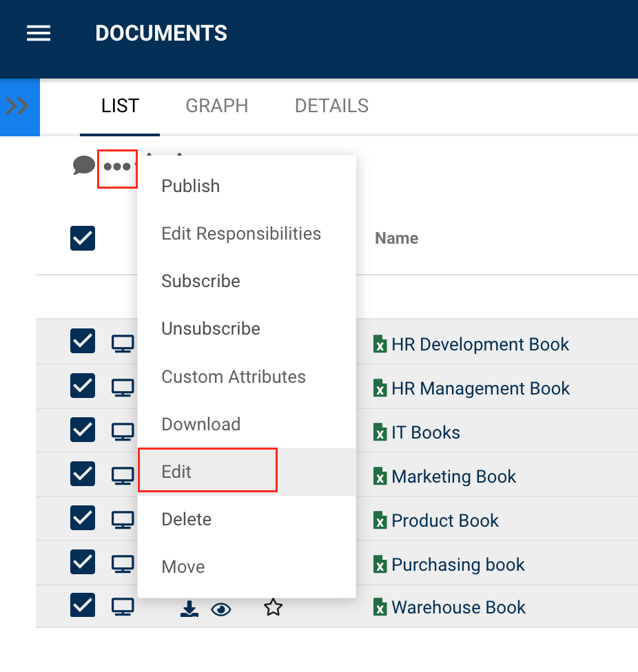Image resolution: width=638 pixels, height=672 pixels.
Task: Select Publish in the context menu
Action: point(191,186)
